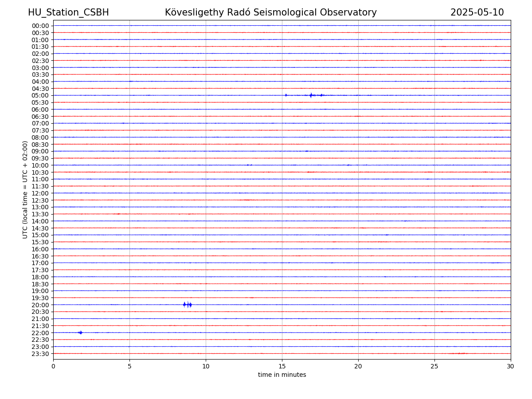Select the 15:30 time row label

point(40,242)
